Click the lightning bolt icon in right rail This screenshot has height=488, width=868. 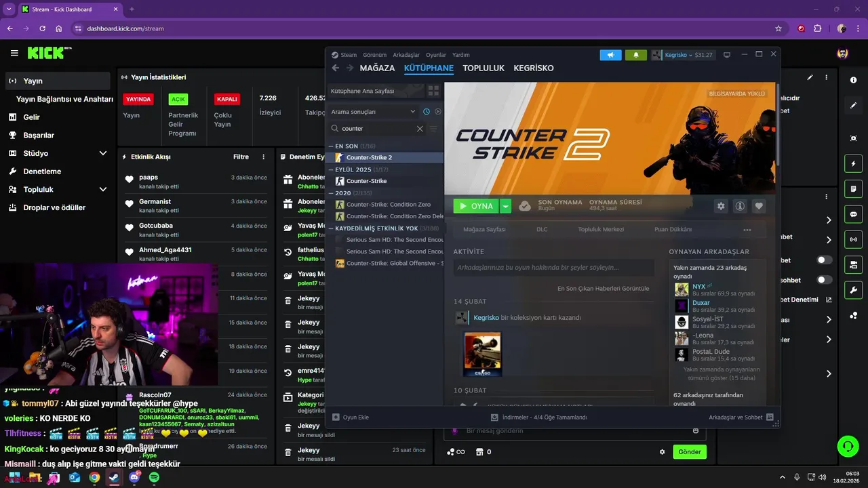853,163
